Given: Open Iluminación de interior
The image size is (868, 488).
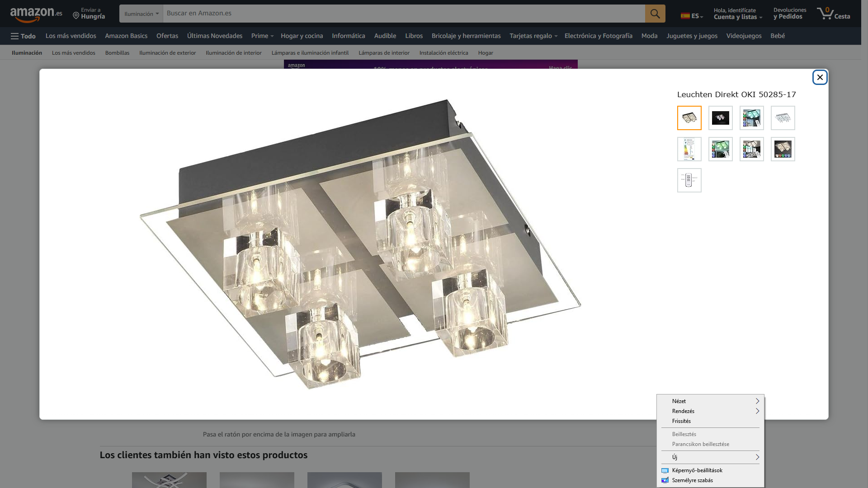Looking at the screenshot, I should 234,53.
